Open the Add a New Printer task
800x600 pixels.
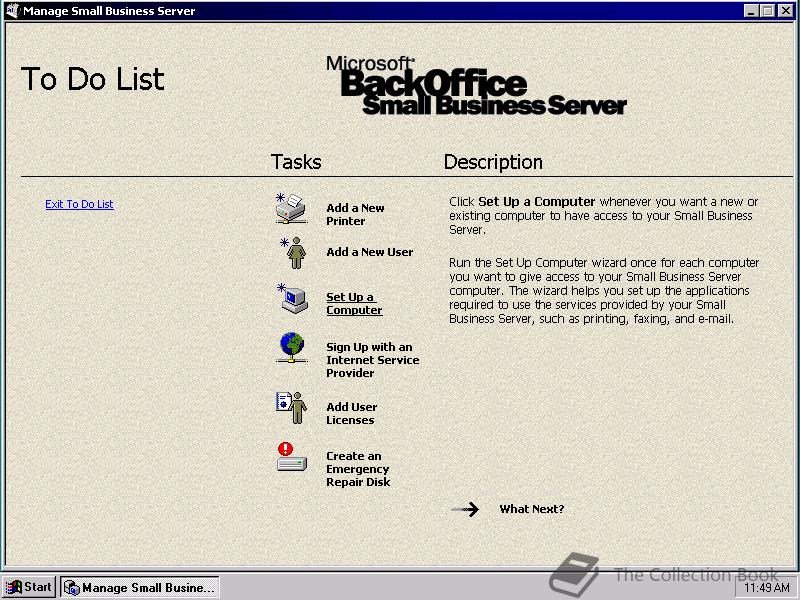point(355,214)
